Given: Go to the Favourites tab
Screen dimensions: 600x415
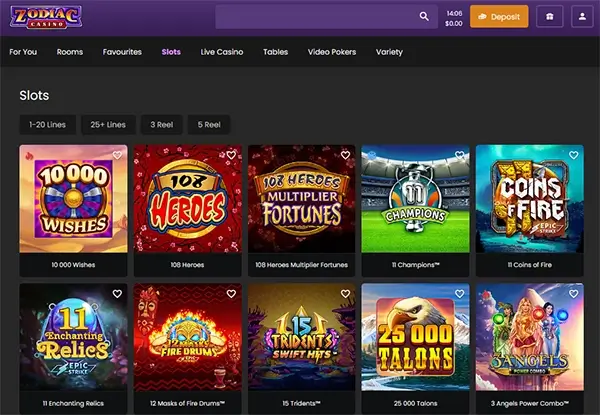Looking at the screenshot, I should (x=122, y=52).
